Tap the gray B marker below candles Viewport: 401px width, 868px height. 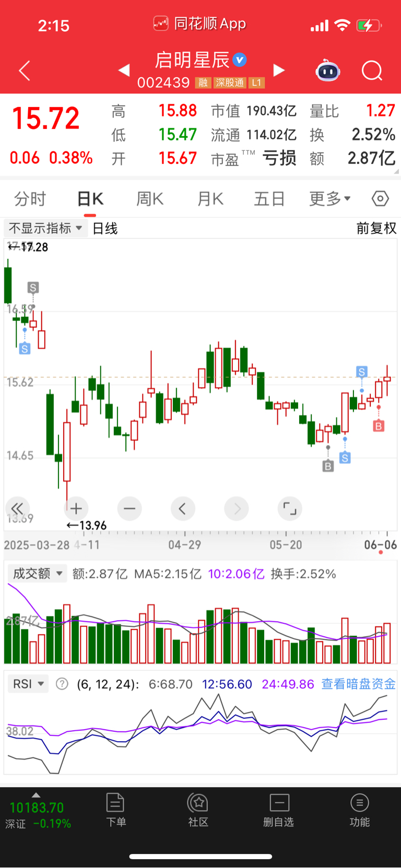click(x=328, y=466)
